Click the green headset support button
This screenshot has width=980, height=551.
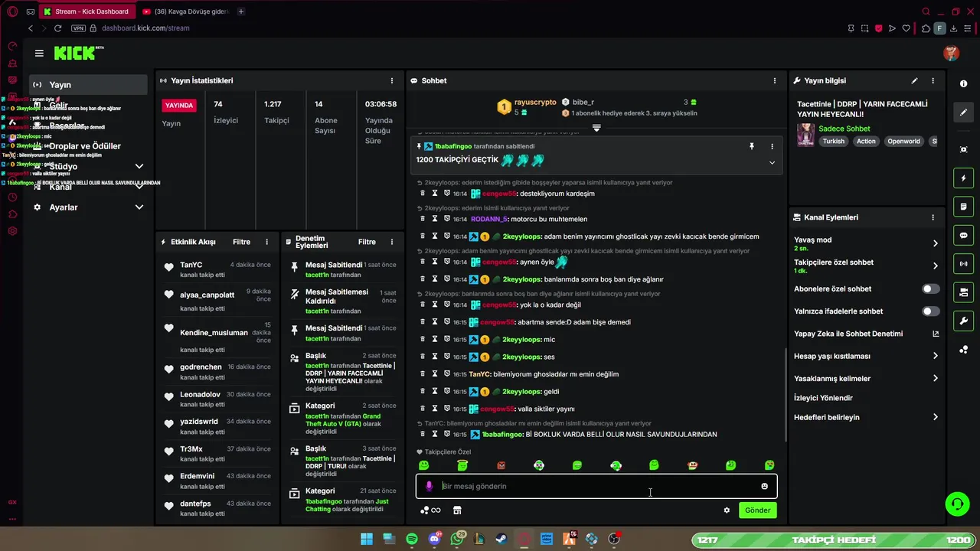957,504
